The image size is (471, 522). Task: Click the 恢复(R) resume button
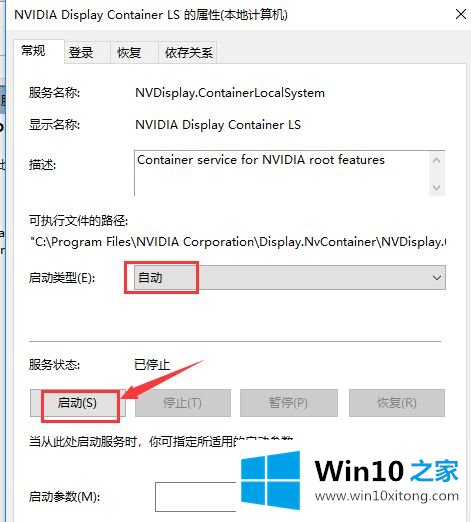coord(397,403)
